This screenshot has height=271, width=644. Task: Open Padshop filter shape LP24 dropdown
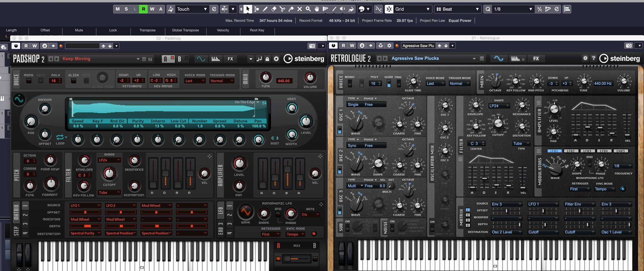click(109, 160)
